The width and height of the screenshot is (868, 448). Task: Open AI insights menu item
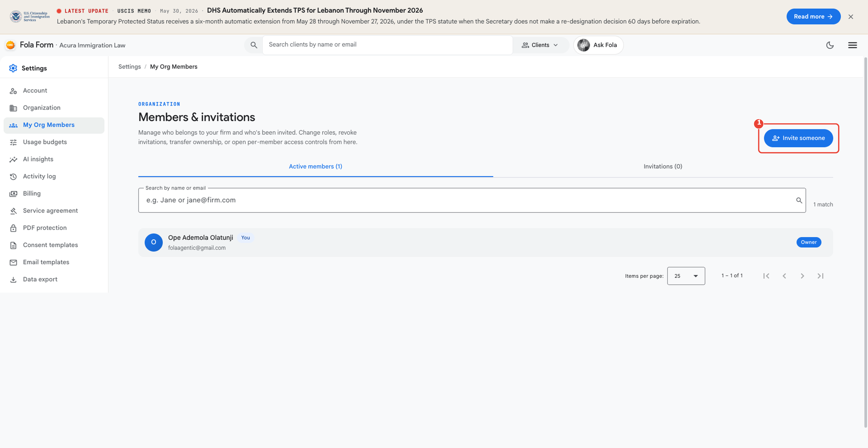tap(54, 159)
